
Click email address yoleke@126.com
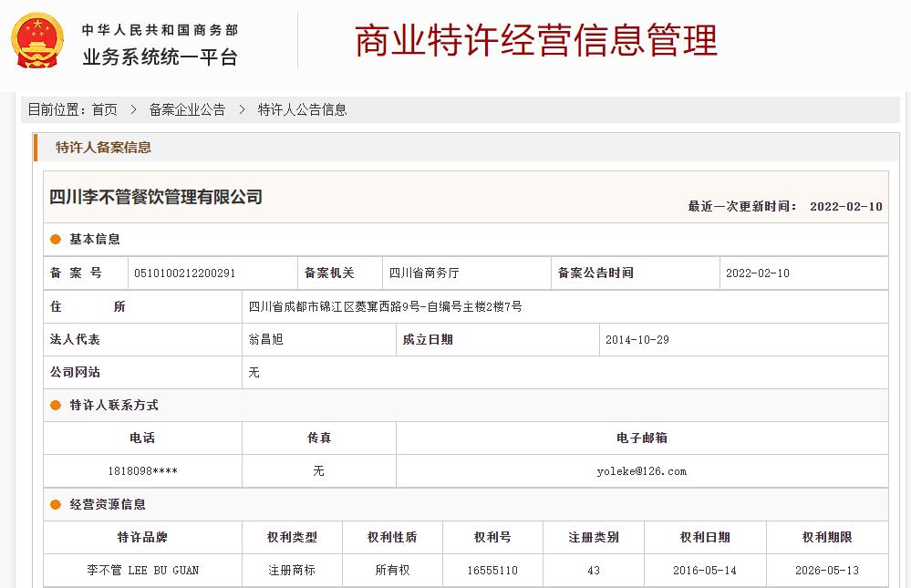coord(642,471)
